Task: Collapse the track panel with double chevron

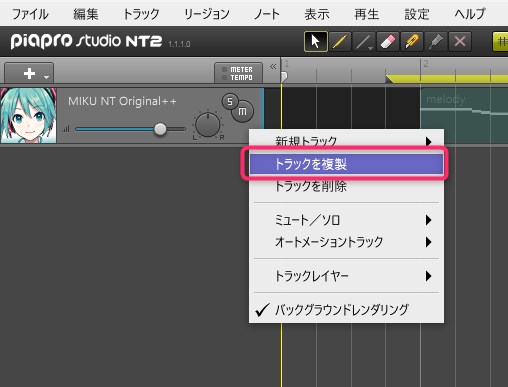Action: click(273, 67)
